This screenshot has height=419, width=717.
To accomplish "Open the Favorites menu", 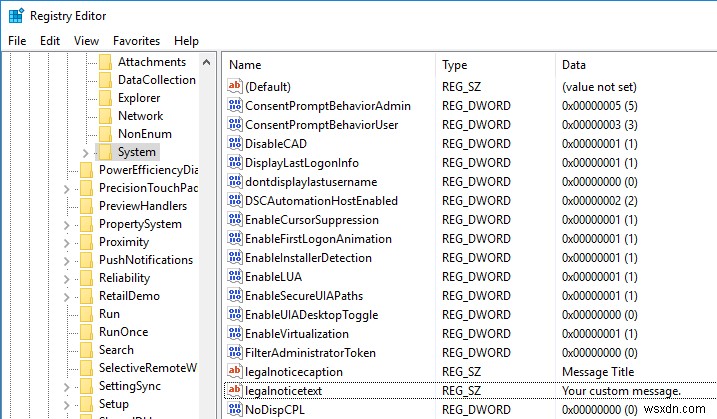I will point(136,41).
